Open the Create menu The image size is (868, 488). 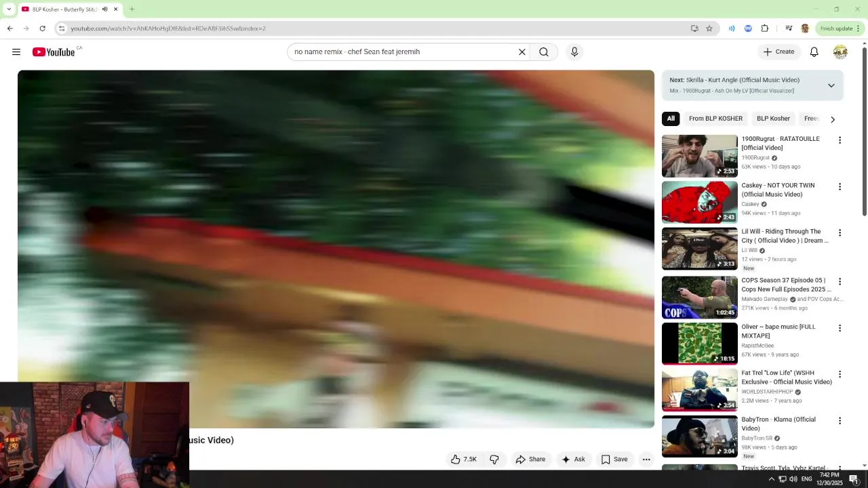778,52
